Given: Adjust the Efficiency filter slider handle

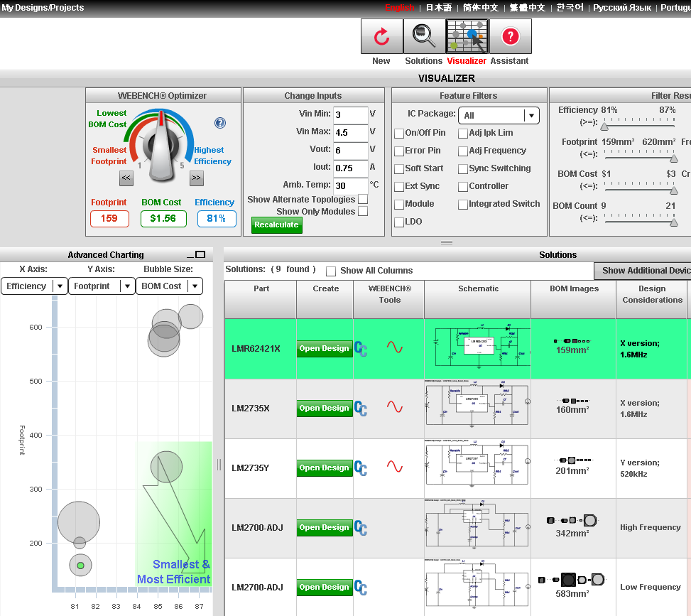Looking at the screenshot, I should point(604,126).
